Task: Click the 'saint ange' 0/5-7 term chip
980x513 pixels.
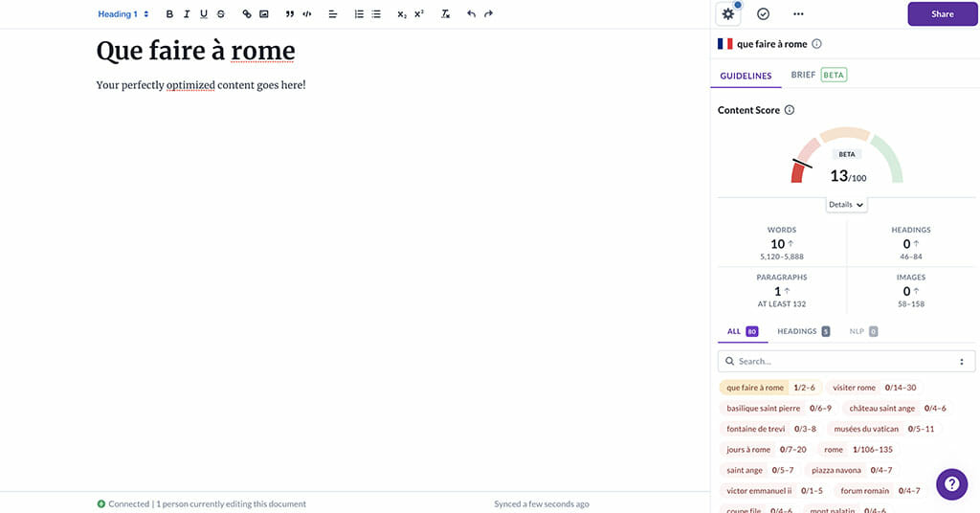Action: click(759, 470)
